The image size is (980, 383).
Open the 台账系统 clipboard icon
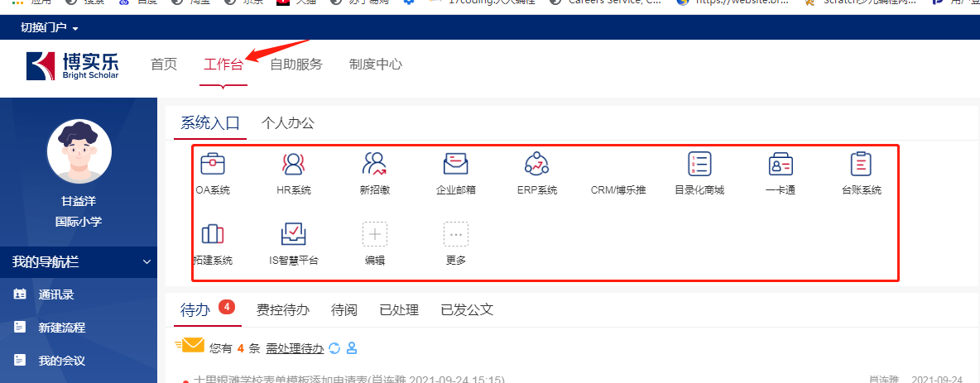[x=862, y=164]
